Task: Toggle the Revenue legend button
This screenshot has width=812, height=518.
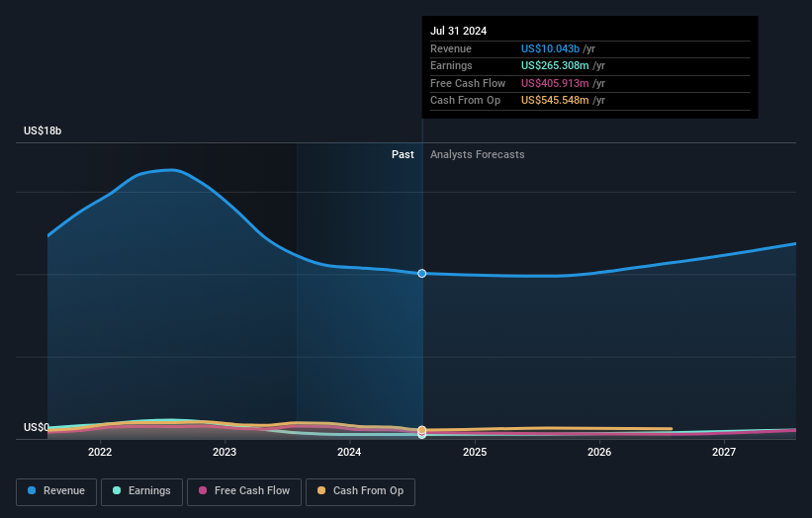Action: click(x=56, y=491)
